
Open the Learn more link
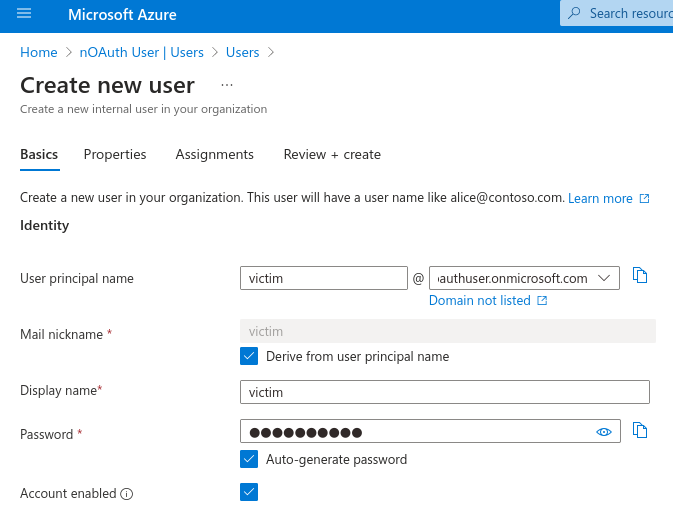600,198
